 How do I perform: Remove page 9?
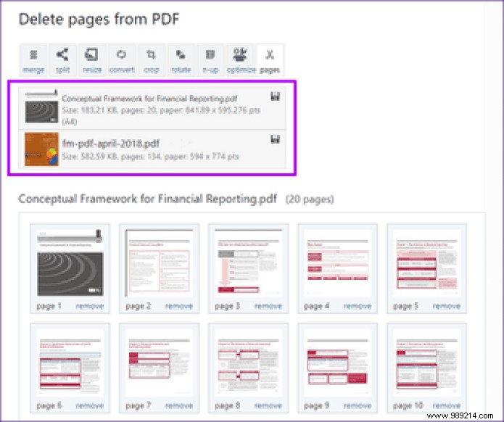tap(358, 405)
